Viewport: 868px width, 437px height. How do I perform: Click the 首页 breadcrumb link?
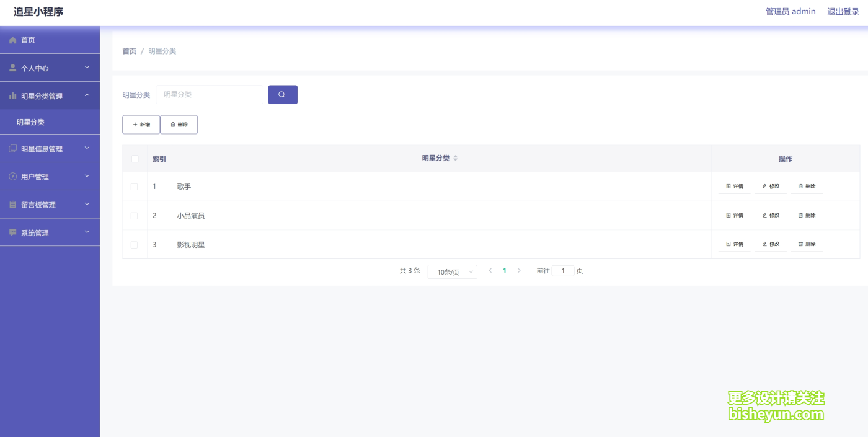pos(129,51)
